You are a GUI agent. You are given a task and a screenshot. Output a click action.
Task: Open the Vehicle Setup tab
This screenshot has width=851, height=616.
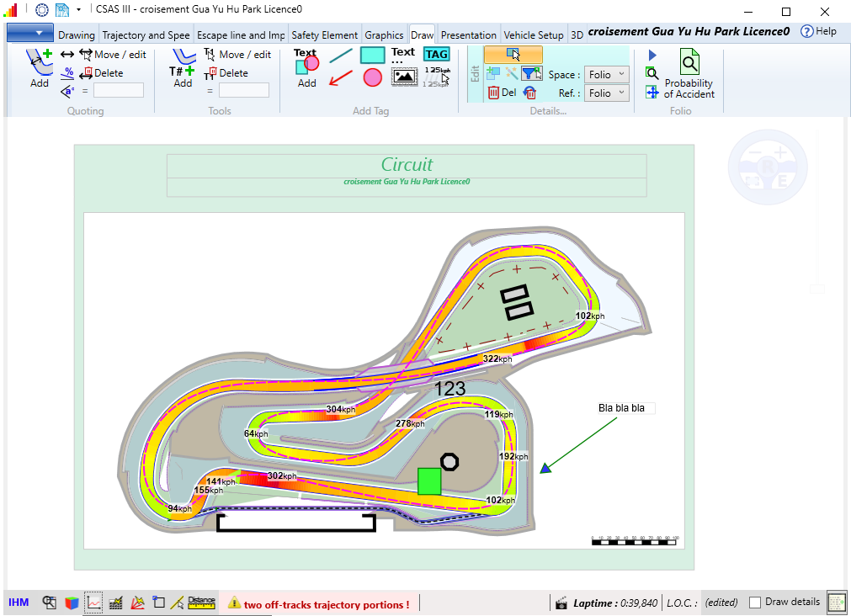[x=534, y=35]
